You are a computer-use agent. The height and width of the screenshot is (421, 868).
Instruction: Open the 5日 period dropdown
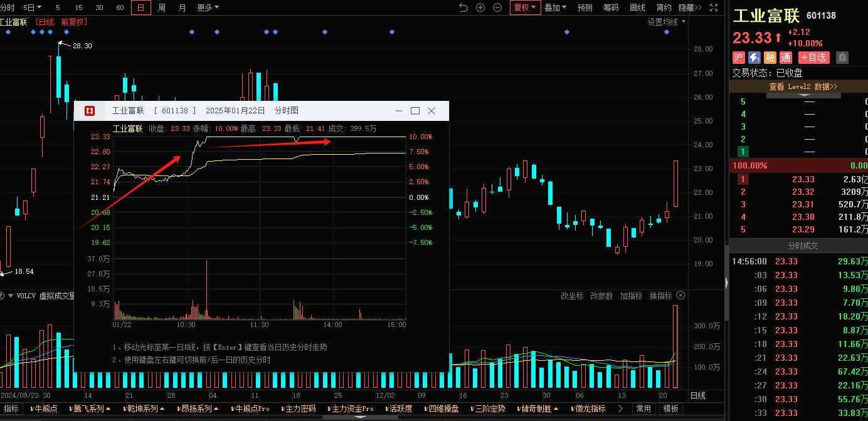[33, 8]
